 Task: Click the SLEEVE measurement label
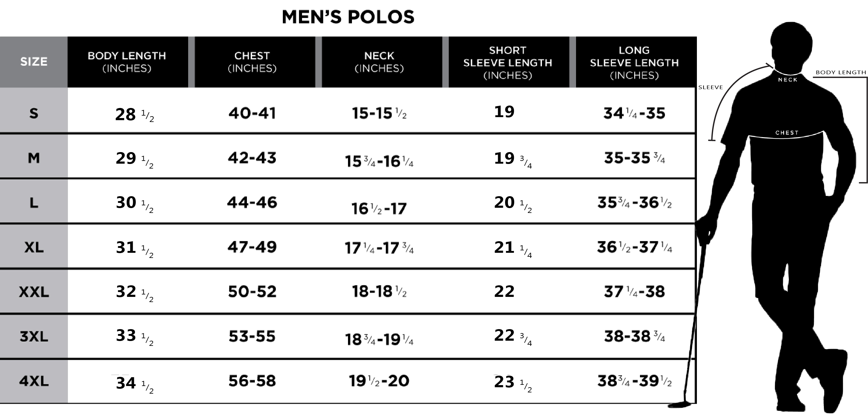click(711, 87)
